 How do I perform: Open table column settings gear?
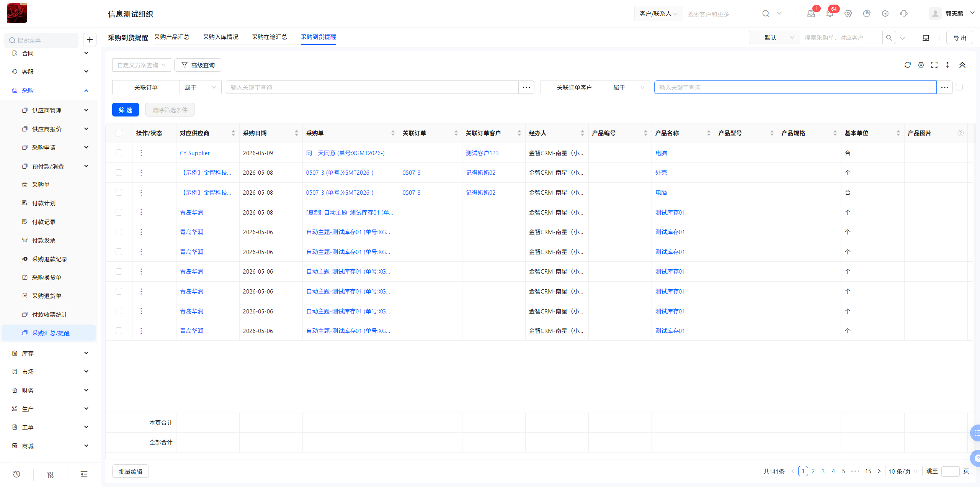click(x=921, y=65)
